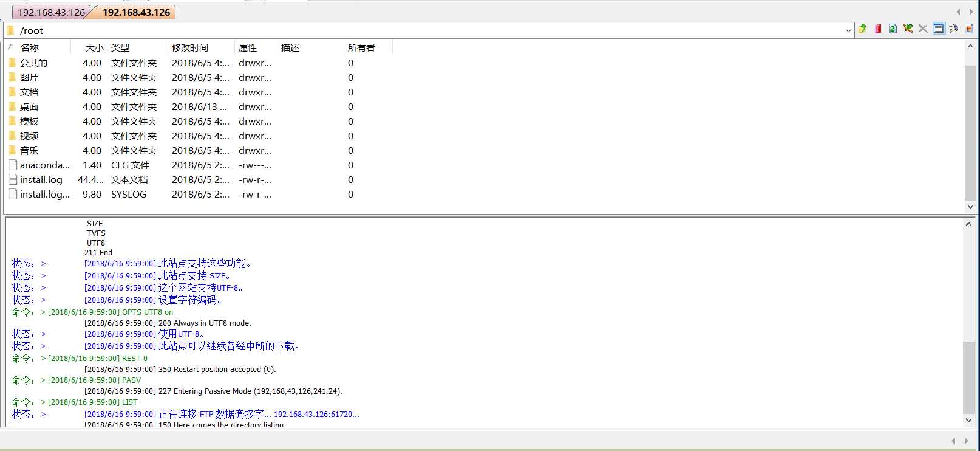Click the gray X abort icon
980x451 pixels.
pyautogui.click(x=923, y=29)
